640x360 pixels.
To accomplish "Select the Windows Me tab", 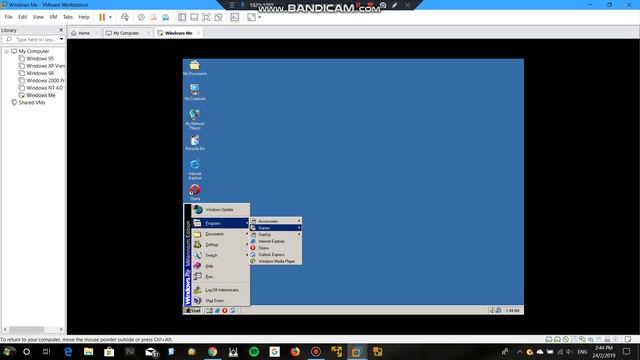I will (178, 33).
